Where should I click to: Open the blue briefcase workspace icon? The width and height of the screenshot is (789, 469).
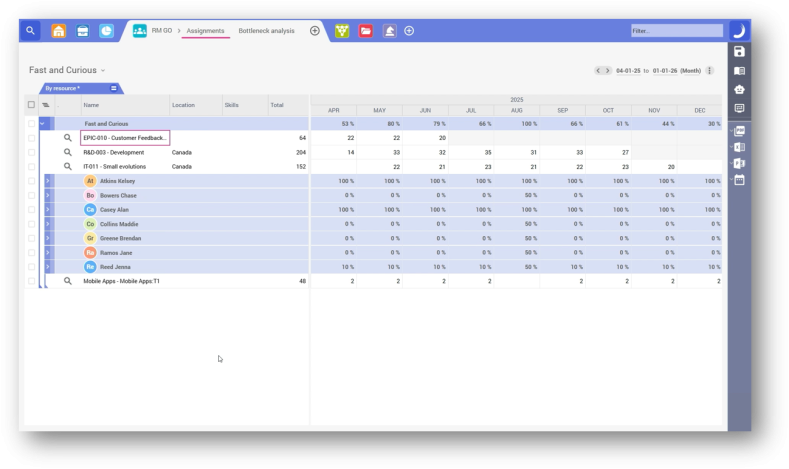83,31
